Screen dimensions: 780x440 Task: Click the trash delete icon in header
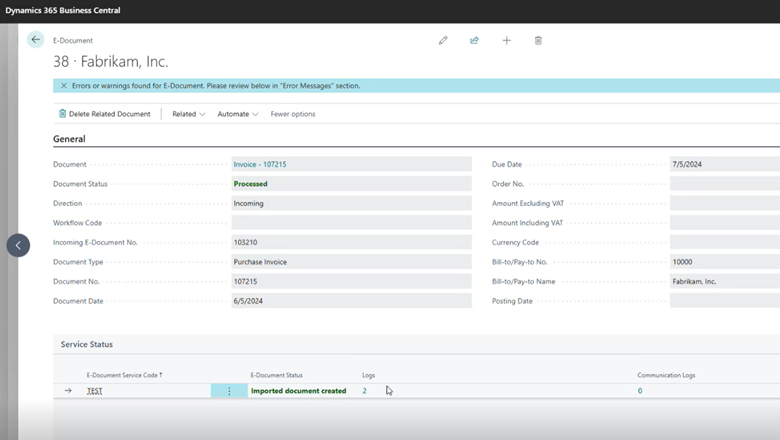point(538,40)
